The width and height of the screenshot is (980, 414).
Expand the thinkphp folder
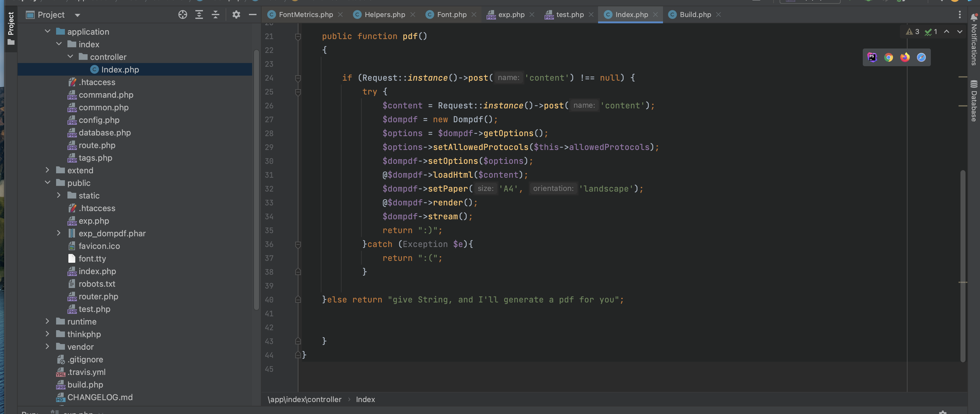pyautogui.click(x=48, y=334)
